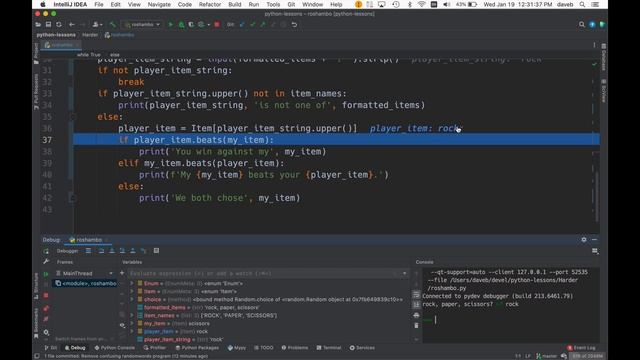Expand the Item variable node
Image resolution: width=640 pixels, height=360 pixels.
(132, 291)
